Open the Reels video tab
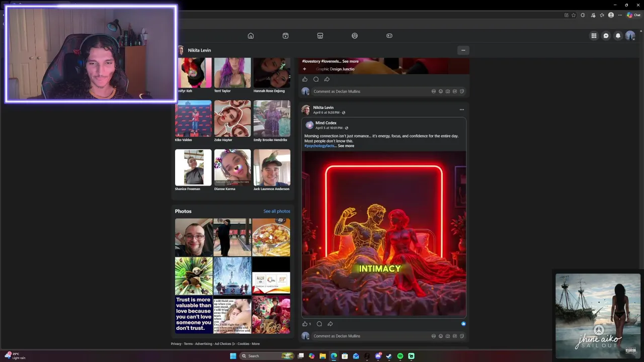This screenshot has height=362, width=644. click(285, 36)
